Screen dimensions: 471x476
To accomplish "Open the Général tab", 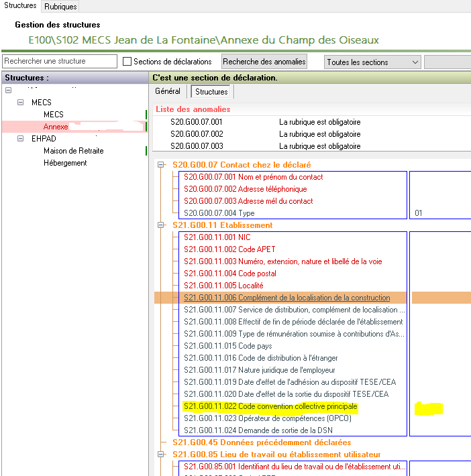I will click(x=168, y=91).
